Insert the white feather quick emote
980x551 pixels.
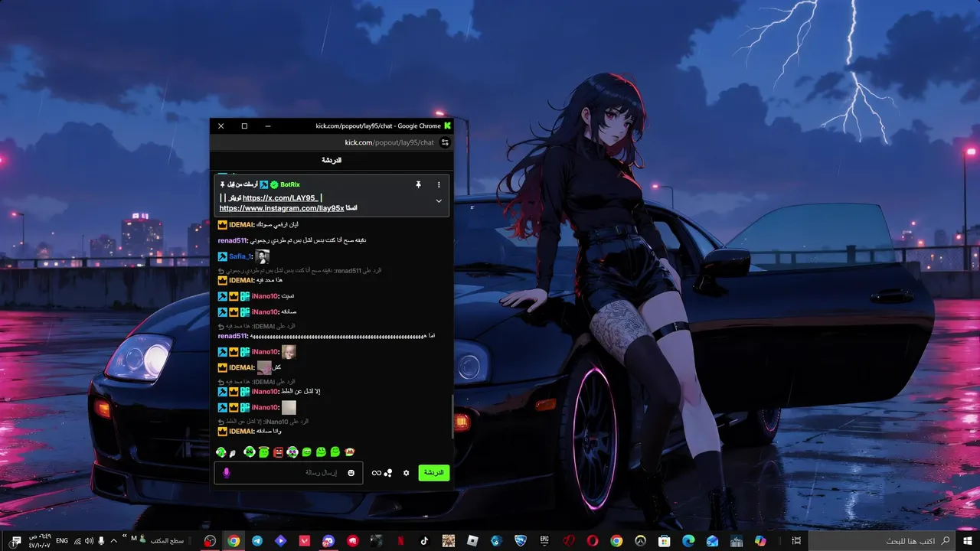click(233, 453)
